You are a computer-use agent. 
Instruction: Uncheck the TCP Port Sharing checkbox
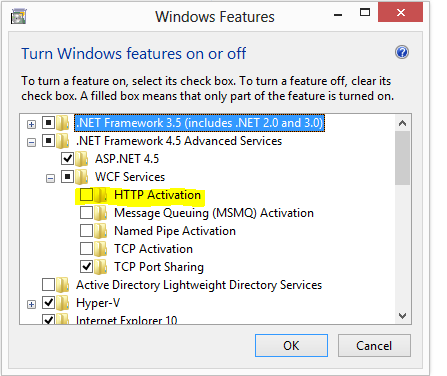click(x=86, y=267)
